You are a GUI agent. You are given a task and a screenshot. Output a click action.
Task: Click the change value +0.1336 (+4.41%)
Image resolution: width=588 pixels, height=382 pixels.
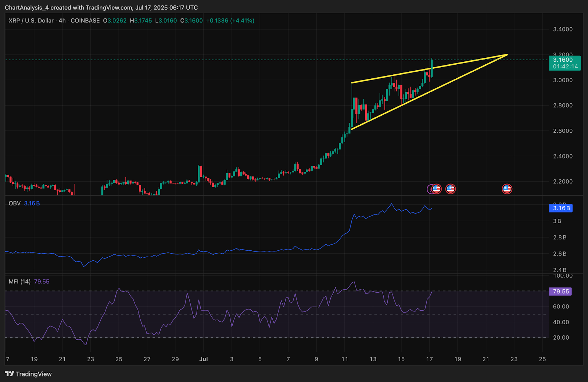pyautogui.click(x=230, y=21)
